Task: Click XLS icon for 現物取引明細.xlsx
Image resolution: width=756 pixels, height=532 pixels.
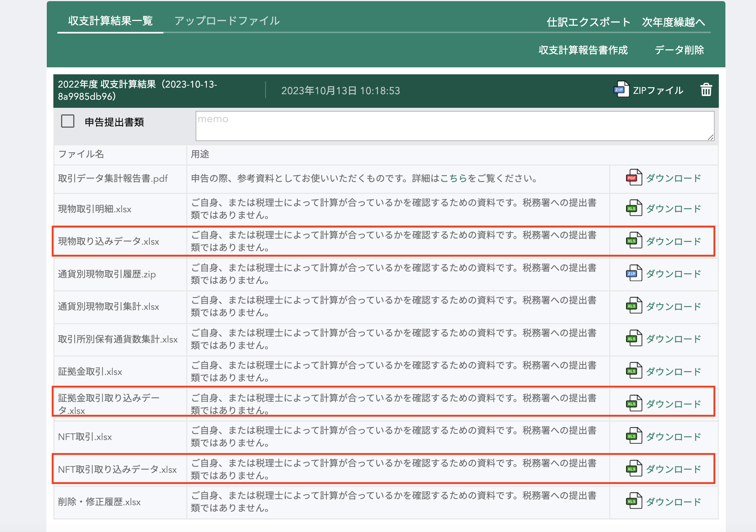Action: [634, 208]
